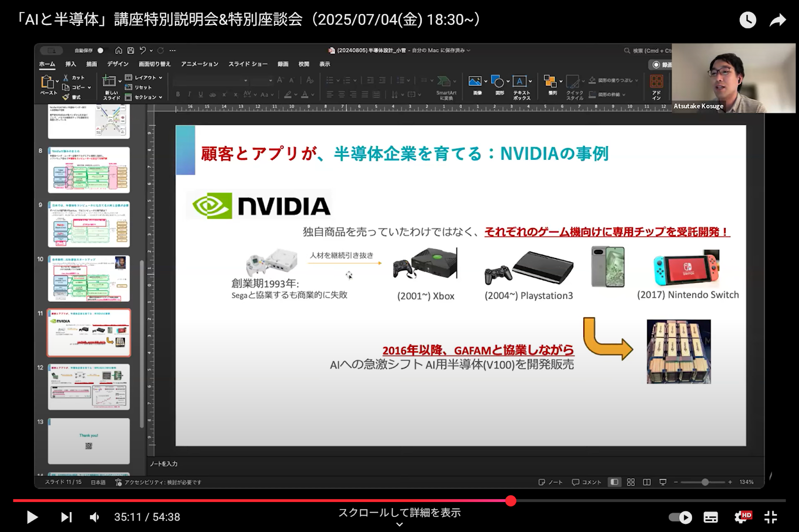Toggle Underline formatting
This screenshot has height=532, width=799.
(x=201, y=94)
